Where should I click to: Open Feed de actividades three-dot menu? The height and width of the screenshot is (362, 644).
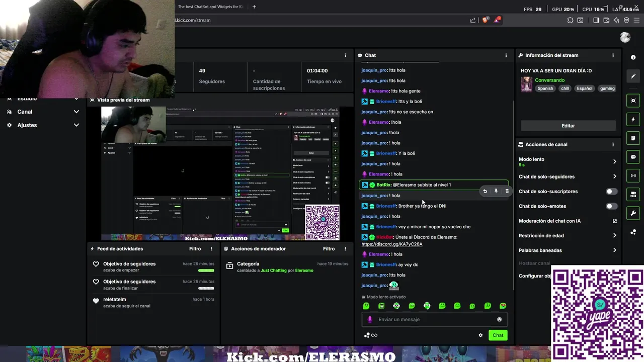pos(211,249)
